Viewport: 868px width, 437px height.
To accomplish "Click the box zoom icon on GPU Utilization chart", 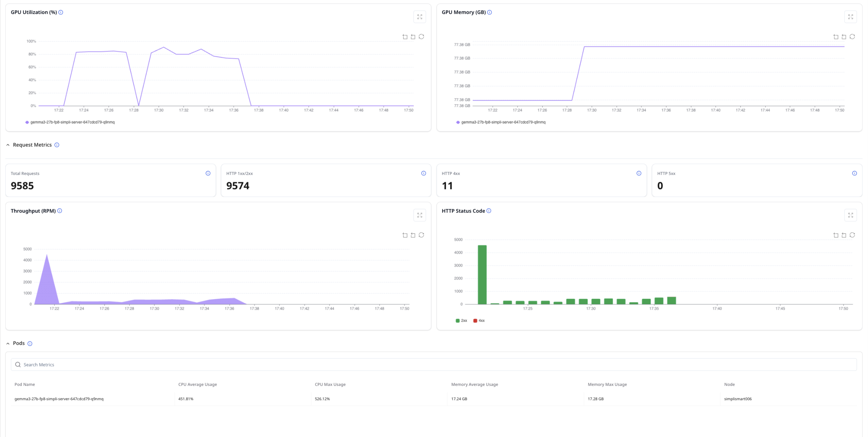I will tap(405, 37).
